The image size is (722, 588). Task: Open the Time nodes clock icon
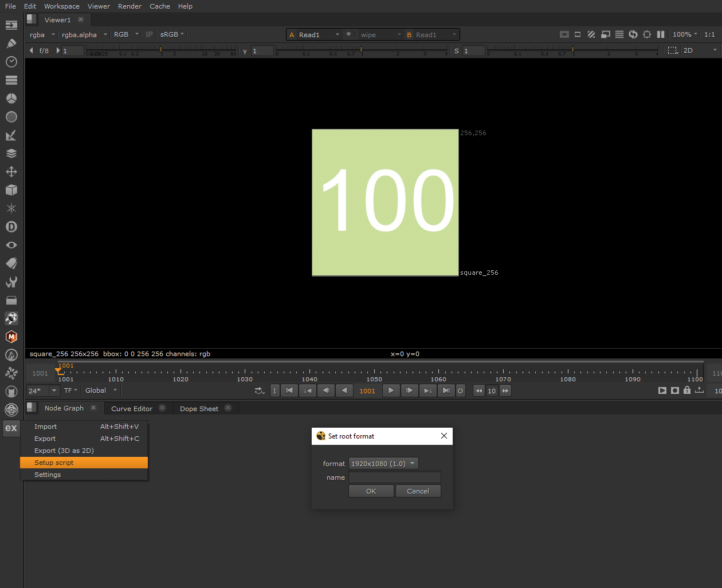[x=11, y=62]
